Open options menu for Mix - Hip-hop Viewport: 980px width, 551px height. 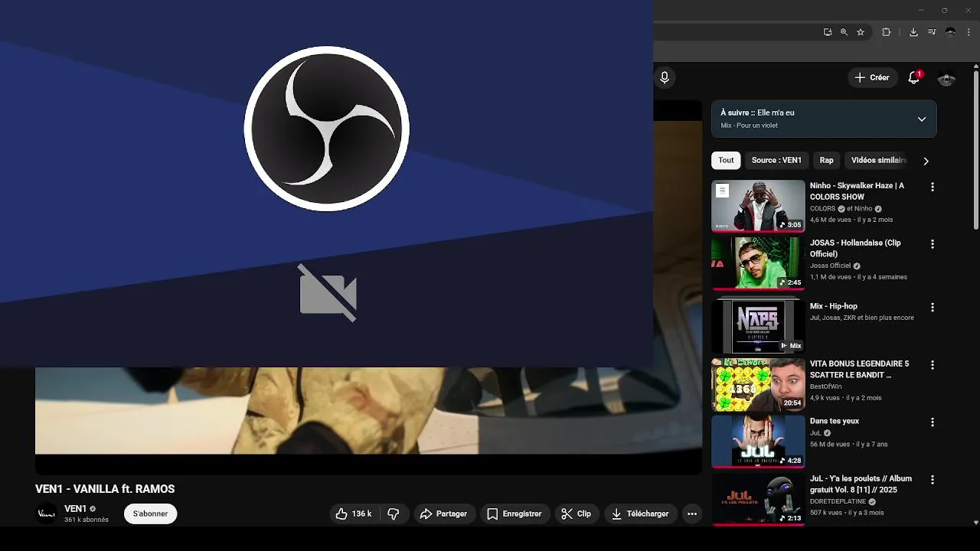click(933, 308)
